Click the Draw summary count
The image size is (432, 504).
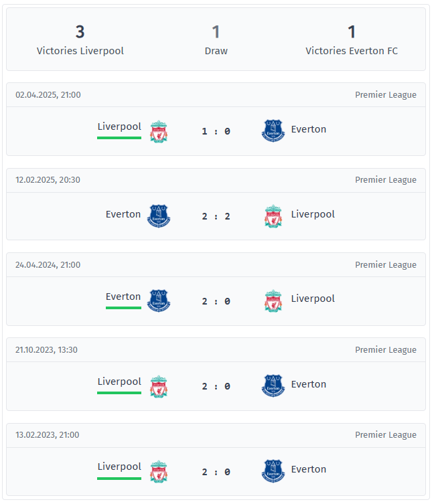[216, 32]
